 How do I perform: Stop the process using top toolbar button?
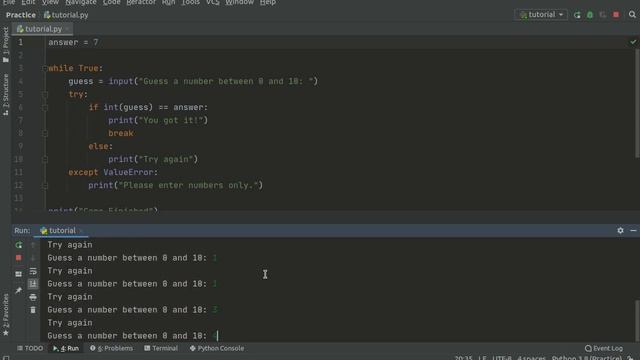pos(616,15)
